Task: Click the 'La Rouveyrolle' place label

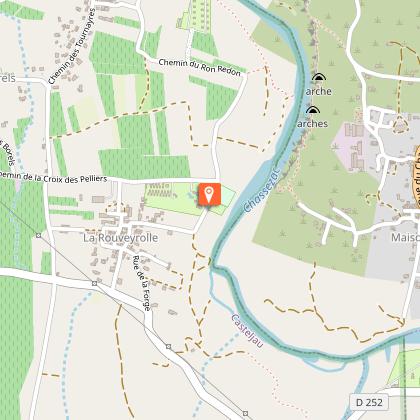Action: (x=120, y=238)
